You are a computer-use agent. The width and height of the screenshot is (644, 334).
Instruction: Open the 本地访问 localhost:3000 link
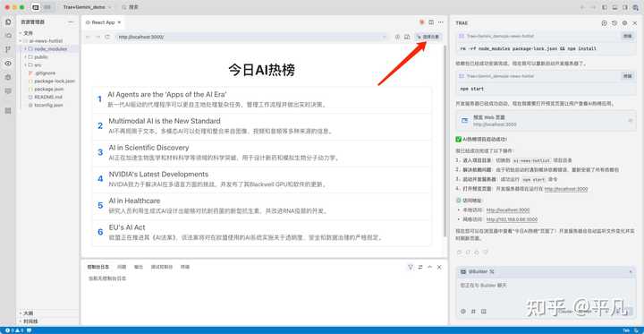coord(508,210)
